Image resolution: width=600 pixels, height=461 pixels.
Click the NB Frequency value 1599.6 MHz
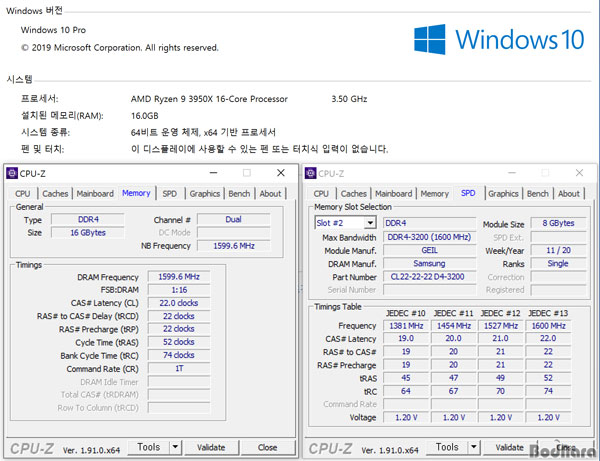[233, 246]
